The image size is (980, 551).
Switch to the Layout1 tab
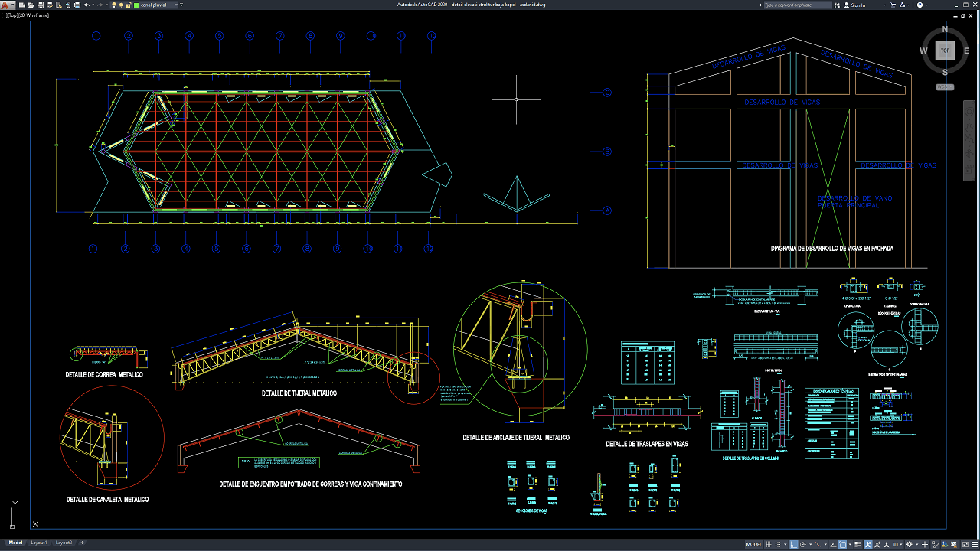pos(38,543)
